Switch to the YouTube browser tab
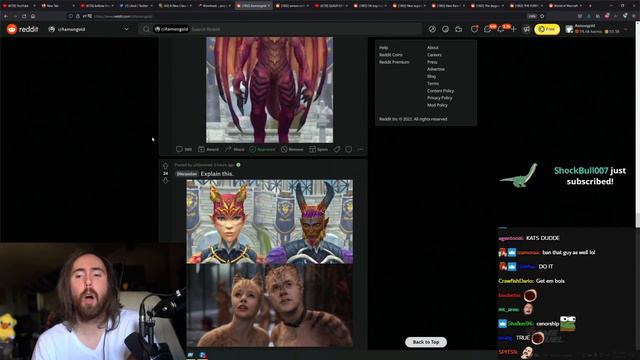 (18, 6)
